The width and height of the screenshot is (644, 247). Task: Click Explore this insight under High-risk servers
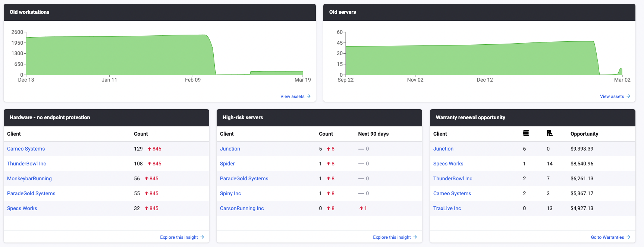coord(395,237)
